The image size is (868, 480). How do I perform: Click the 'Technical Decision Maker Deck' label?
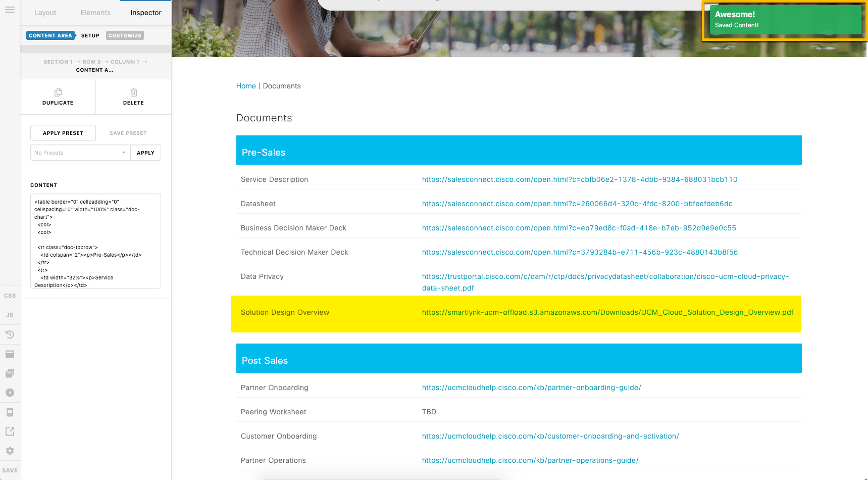(x=294, y=252)
